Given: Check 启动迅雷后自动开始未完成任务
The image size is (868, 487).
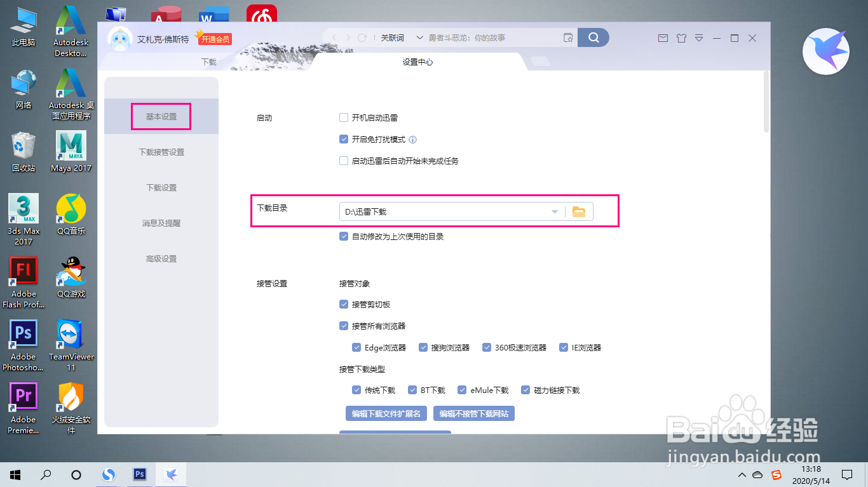Looking at the screenshot, I should click(344, 161).
